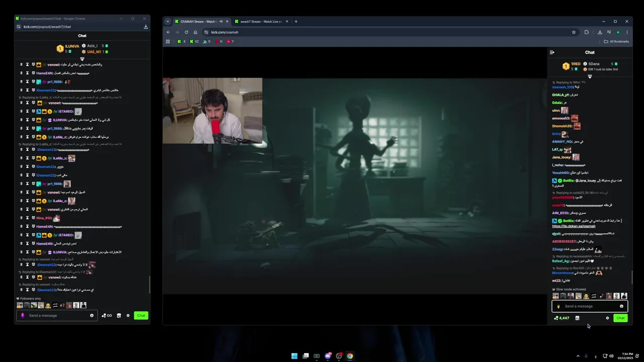
Task: Open the channel points infinity icon in popout chat
Action: 107,316
